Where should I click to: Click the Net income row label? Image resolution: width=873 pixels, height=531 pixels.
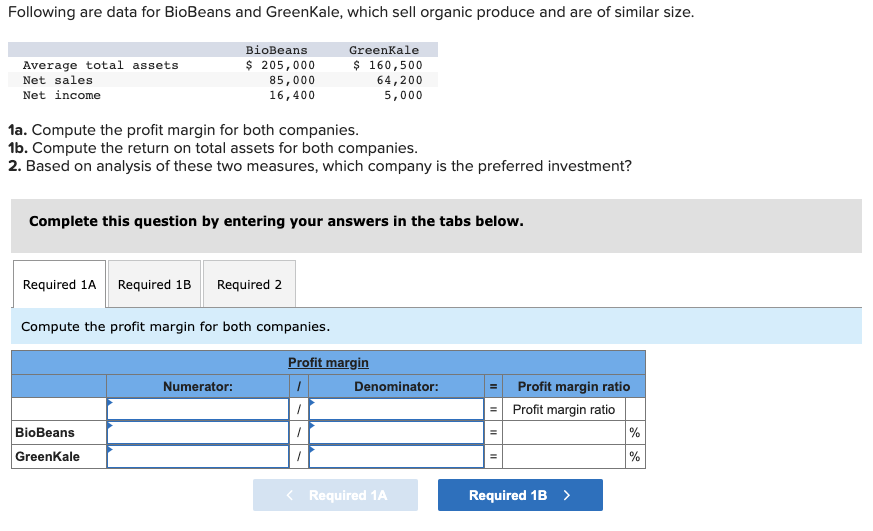pyautogui.click(x=62, y=95)
